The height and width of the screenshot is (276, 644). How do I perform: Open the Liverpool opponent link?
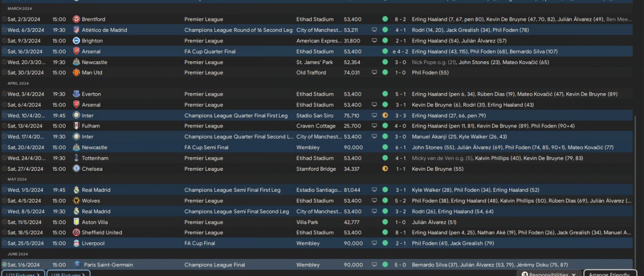pyautogui.click(x=93, y=243)
